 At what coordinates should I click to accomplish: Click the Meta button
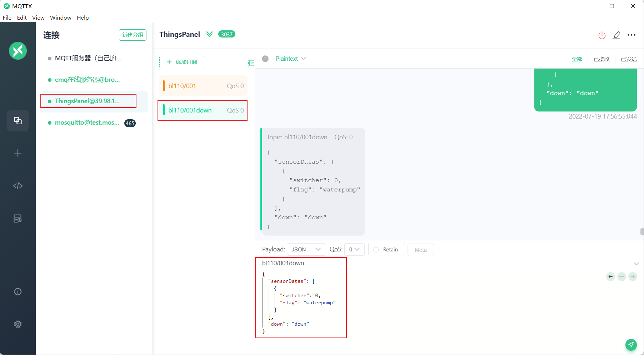coord(421,250)
